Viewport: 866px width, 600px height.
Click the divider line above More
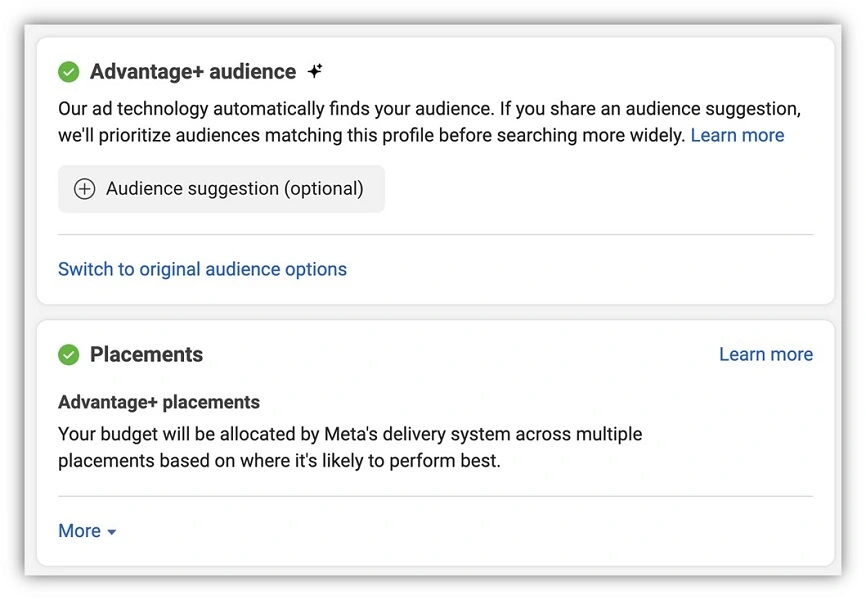tap(435, 496)
